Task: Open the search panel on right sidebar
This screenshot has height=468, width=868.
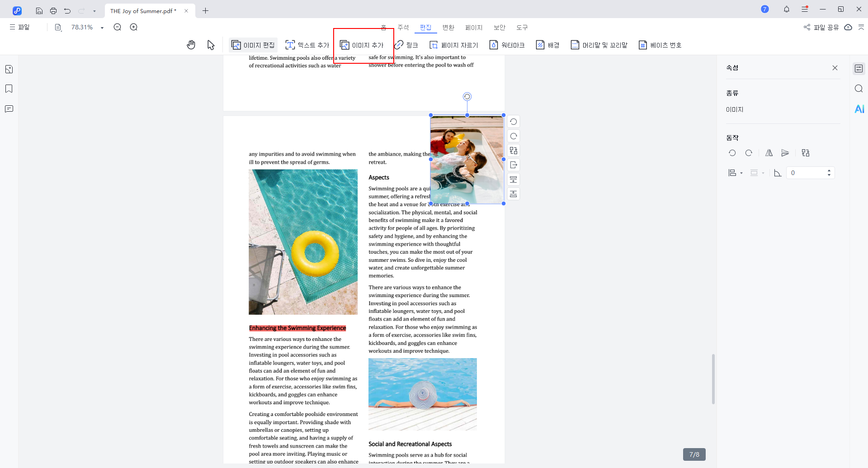Action: (x=859, y=89)
